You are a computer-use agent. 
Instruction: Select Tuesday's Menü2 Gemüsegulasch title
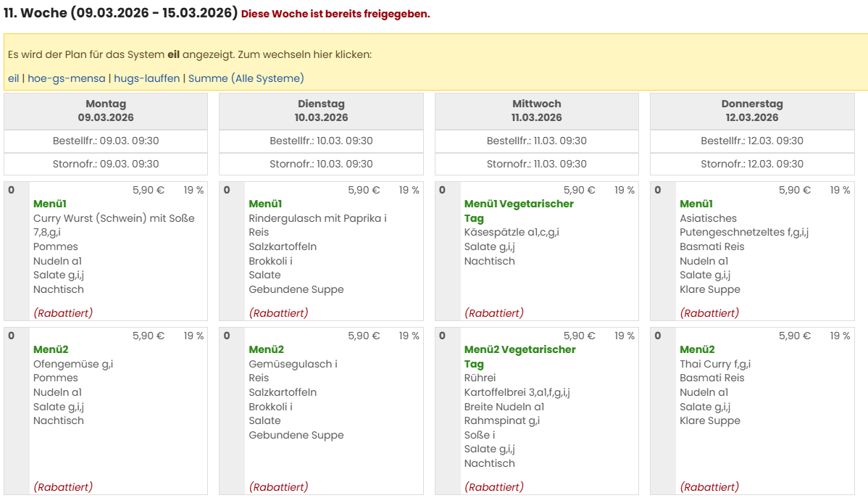pyautogui.click(x=266, y=349)
